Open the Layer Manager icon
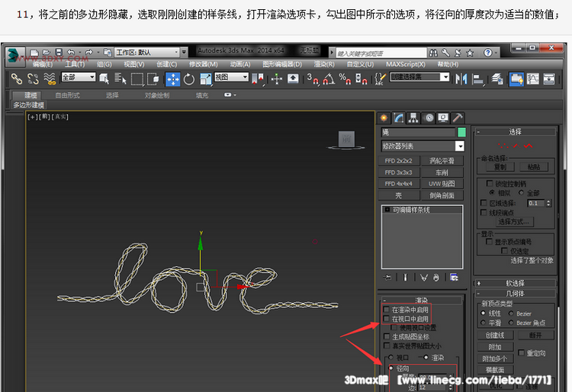 [x=496, y=79]
